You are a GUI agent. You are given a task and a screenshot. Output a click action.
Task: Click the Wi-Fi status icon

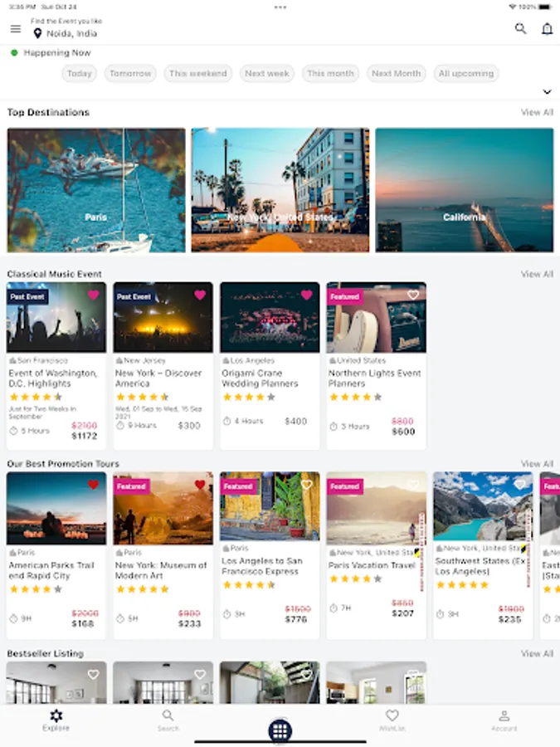click(x=513, y=7)
